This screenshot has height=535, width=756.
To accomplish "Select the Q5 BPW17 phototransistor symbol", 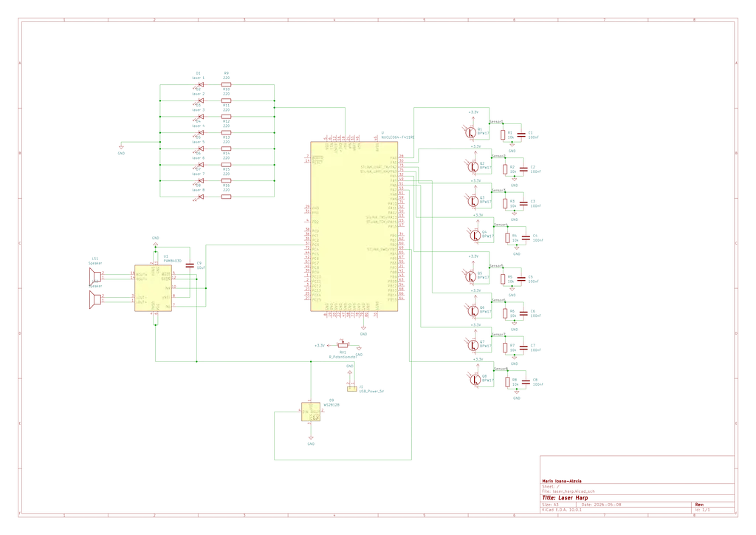I will coord(470,276).
